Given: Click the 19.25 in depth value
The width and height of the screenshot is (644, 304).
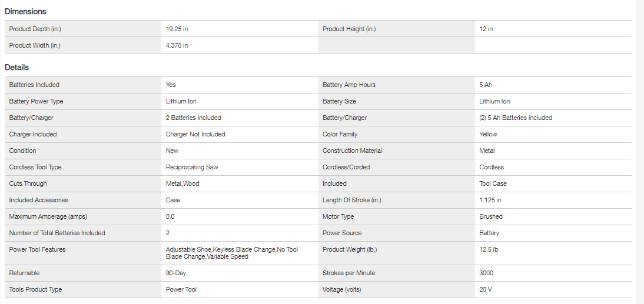Looking at the screenshot, I should [x=177, y=29].
